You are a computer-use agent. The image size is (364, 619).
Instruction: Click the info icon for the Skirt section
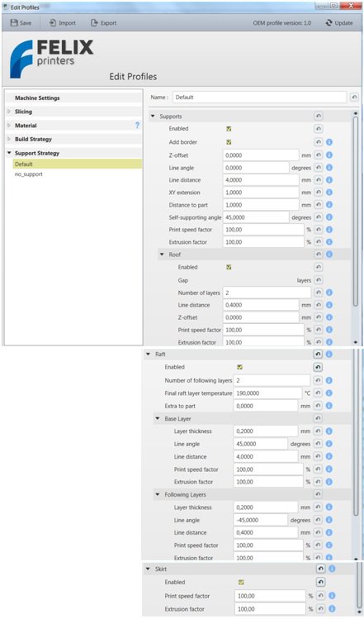332,569
